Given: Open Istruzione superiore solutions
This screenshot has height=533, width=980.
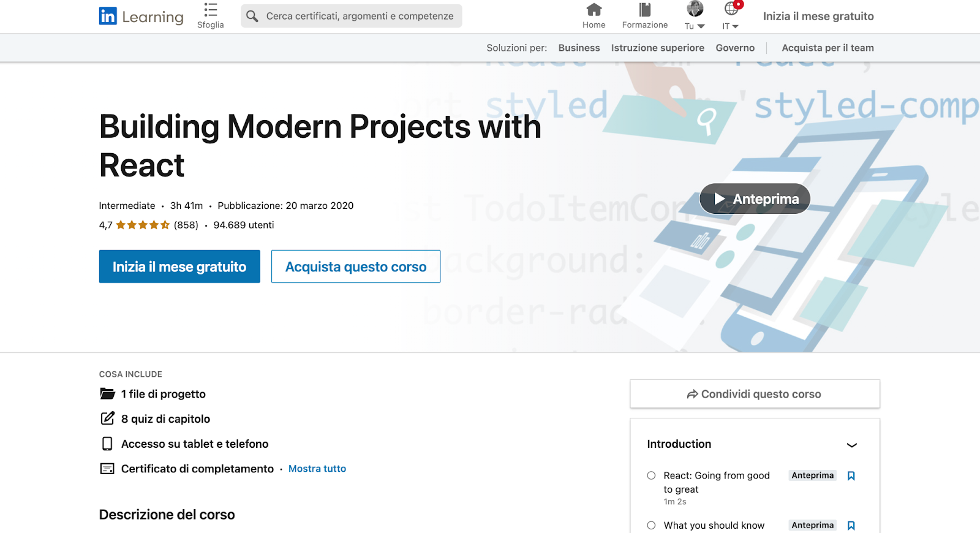Looking at the screenshot, I should 658,48.
